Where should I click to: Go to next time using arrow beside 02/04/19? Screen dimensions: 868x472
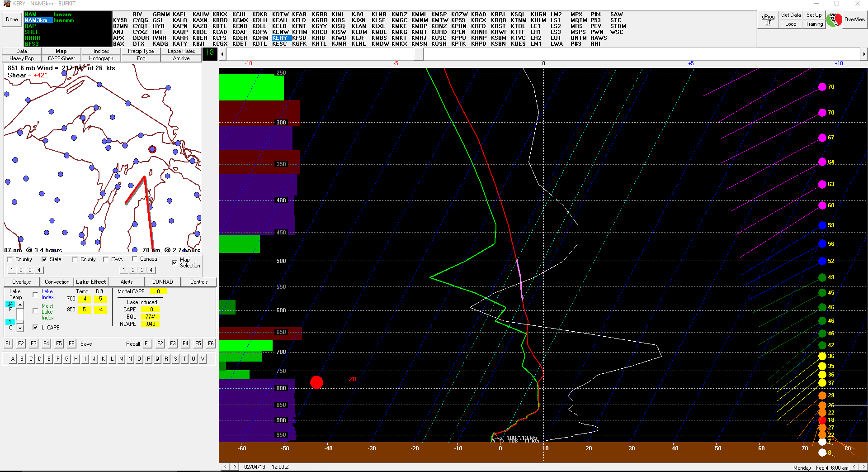tap(235, 467)
